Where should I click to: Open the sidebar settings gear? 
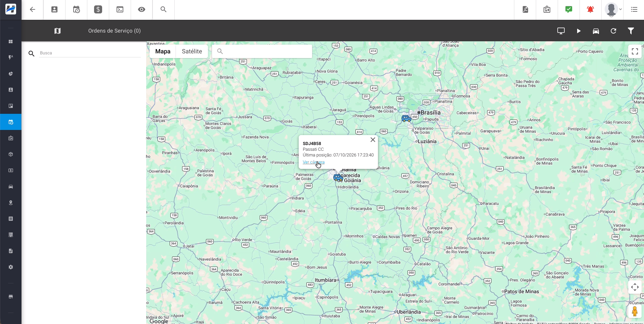pos(11,267)
